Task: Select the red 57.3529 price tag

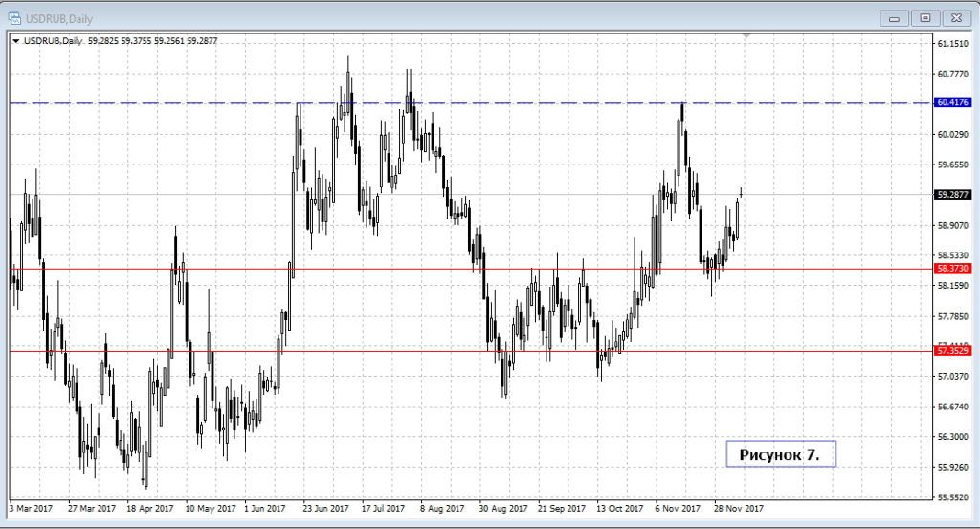Action: (954, 352)
